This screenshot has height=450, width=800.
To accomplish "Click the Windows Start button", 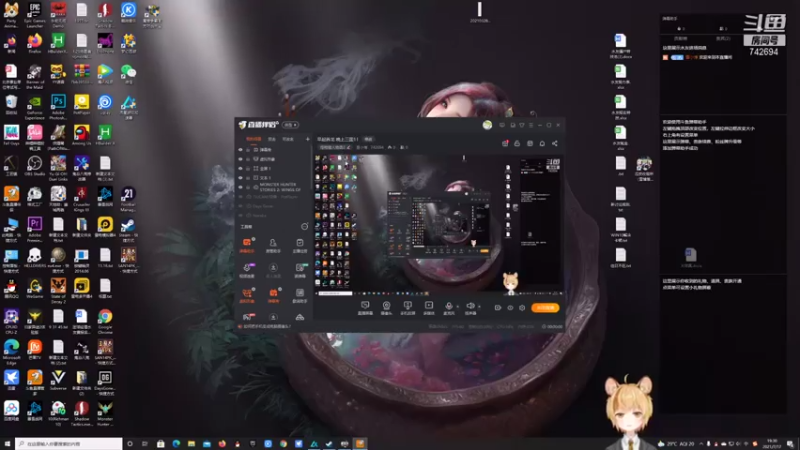I will tap(7, 444).
